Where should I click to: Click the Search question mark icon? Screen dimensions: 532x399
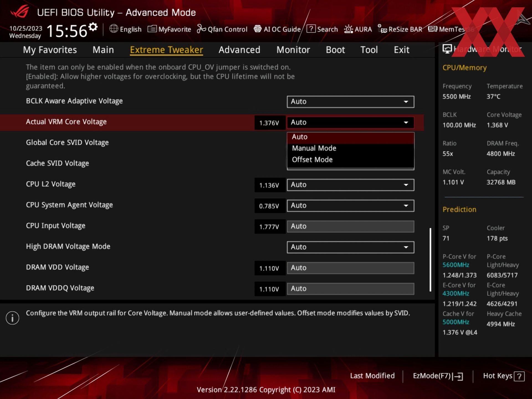point(311,29)
